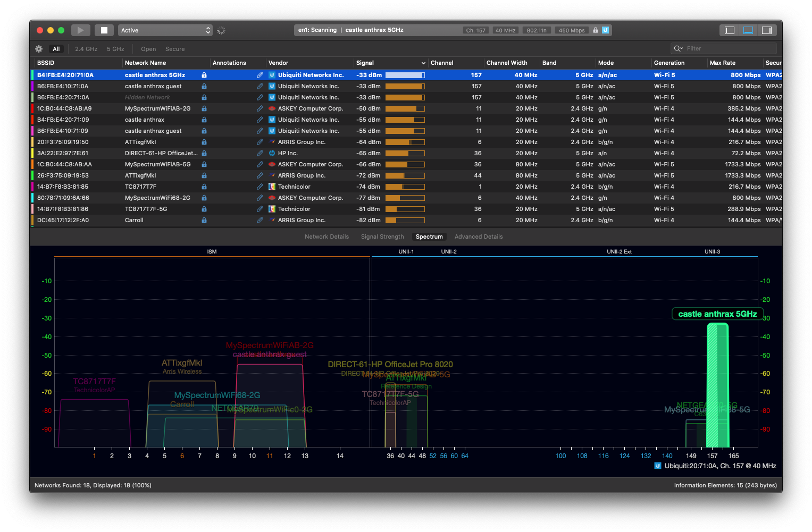812x532 pixels.
Task: Sort by BSSID column header
Action: [78, 63]
